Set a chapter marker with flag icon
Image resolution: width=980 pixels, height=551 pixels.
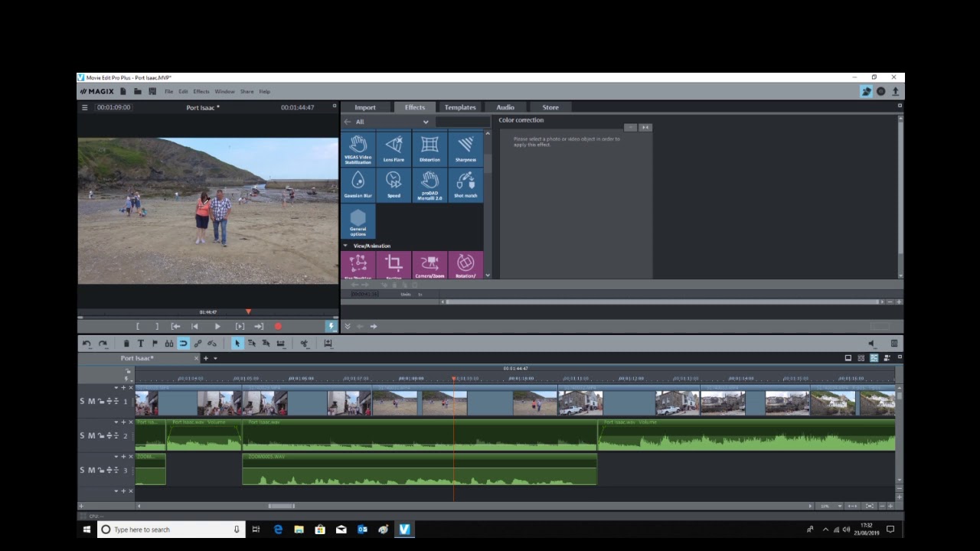pyautogui.click(x=155, y=344)
